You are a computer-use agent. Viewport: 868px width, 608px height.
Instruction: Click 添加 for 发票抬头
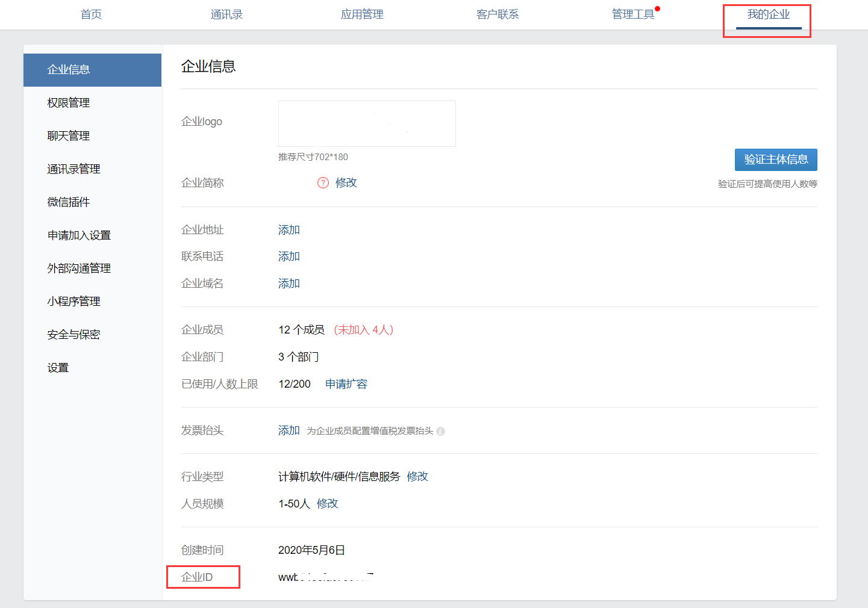(x=289, y=430)
